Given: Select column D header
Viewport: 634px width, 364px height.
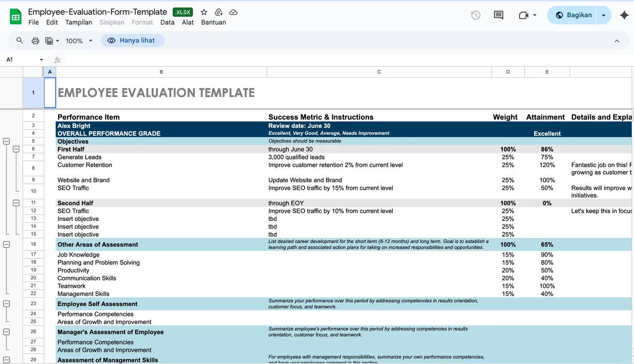Looking at the screenshot, I should pyautogui.click(x=508, y=72).
